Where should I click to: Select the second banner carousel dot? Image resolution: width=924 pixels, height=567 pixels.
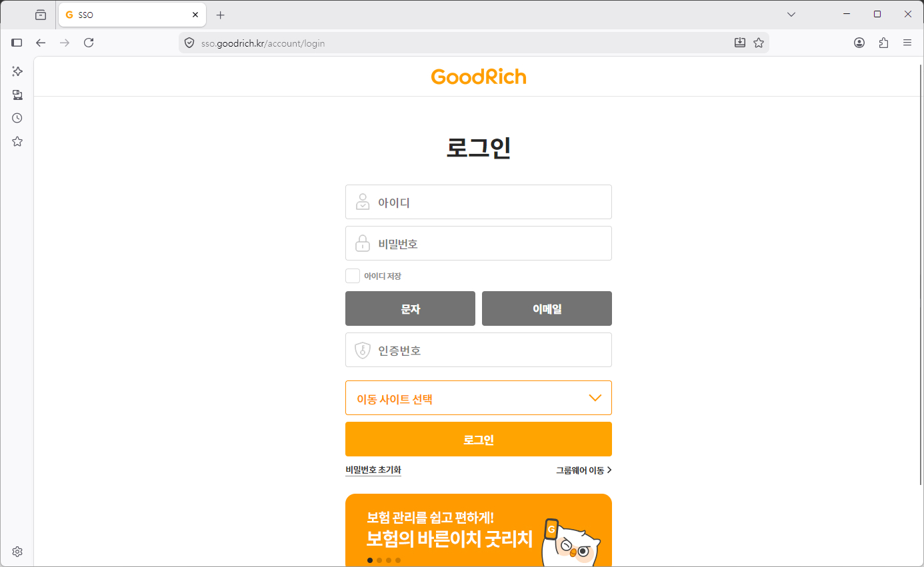tap(379, 560)
